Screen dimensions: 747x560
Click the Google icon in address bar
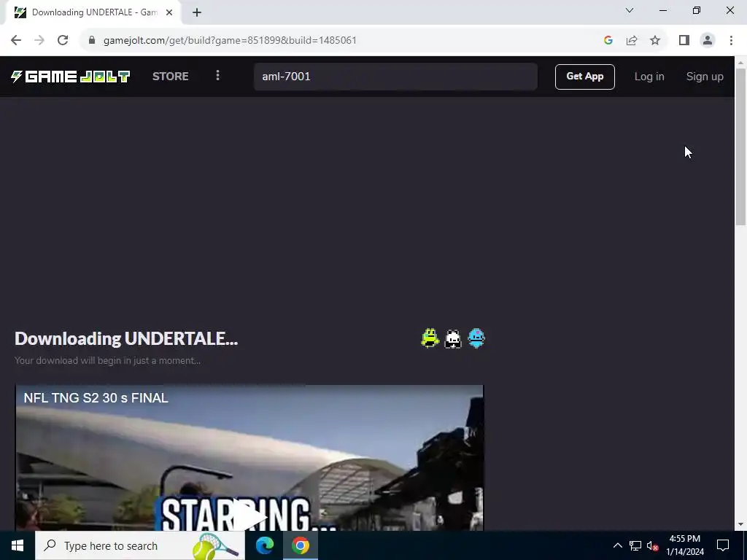tap(608, 40)
